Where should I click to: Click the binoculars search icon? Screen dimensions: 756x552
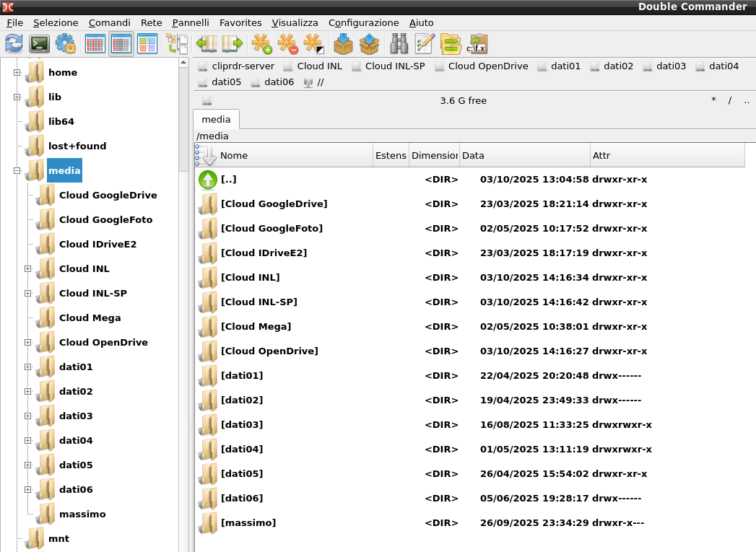click(399, 44)
